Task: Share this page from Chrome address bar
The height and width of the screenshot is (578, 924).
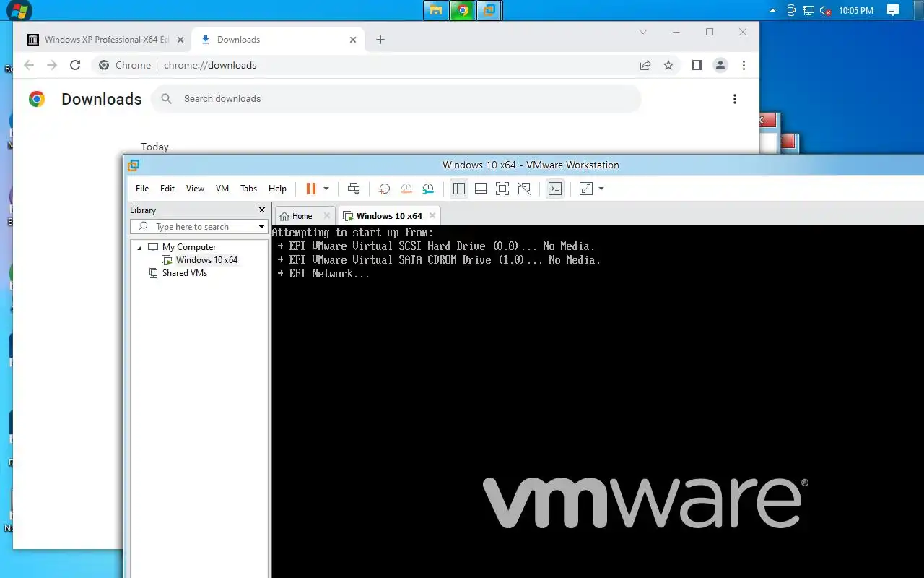Action: (645, 65)
